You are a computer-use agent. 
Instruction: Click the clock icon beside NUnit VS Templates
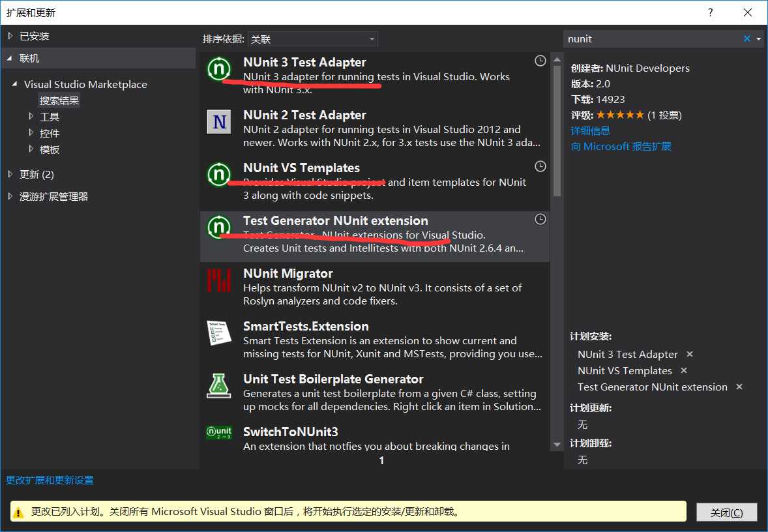(540, 166)
